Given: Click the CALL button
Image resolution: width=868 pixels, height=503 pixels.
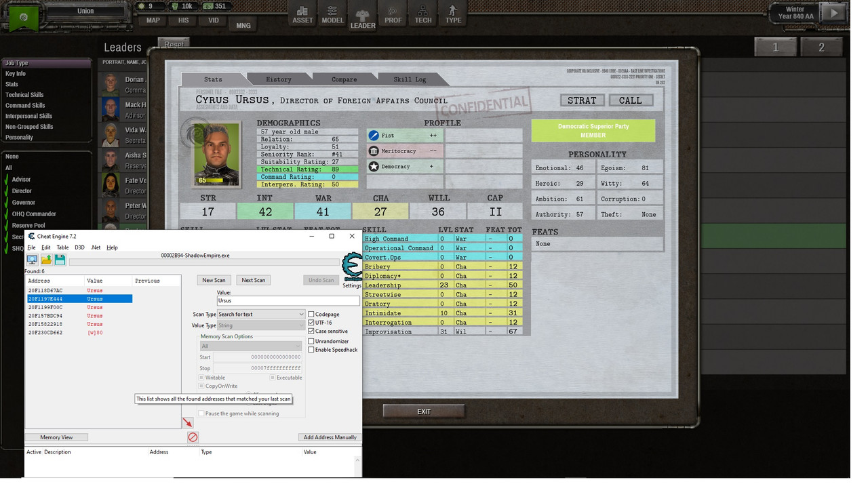Looking at the screenshot, I should [630, 100].
